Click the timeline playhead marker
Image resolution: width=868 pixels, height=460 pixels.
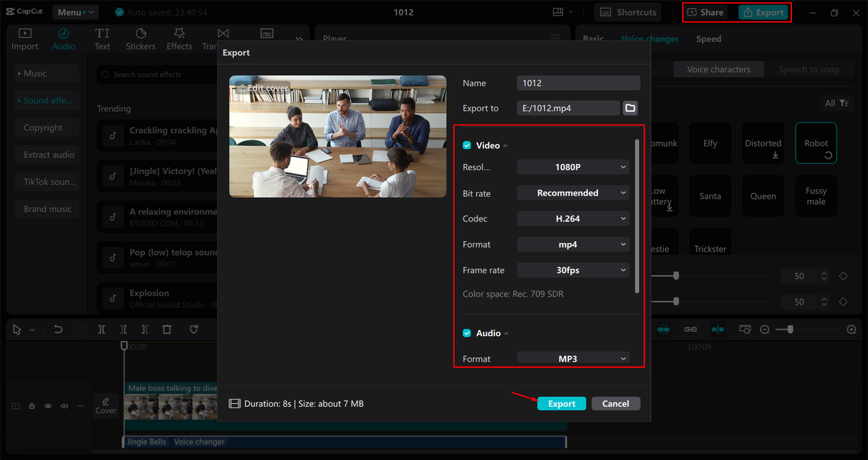124,346
